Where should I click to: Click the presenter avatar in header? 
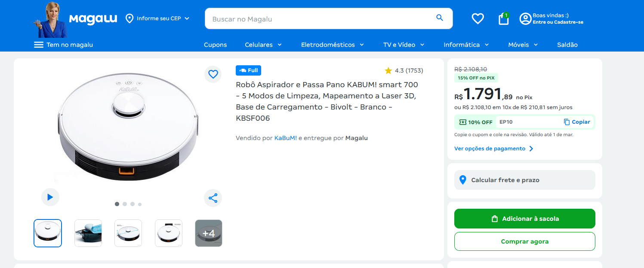coord(50,20)
